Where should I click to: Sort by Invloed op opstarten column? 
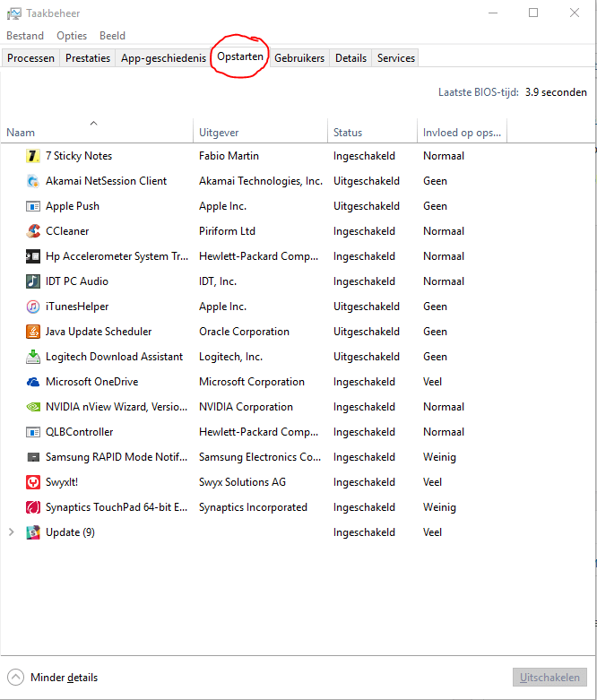point(462,133)
